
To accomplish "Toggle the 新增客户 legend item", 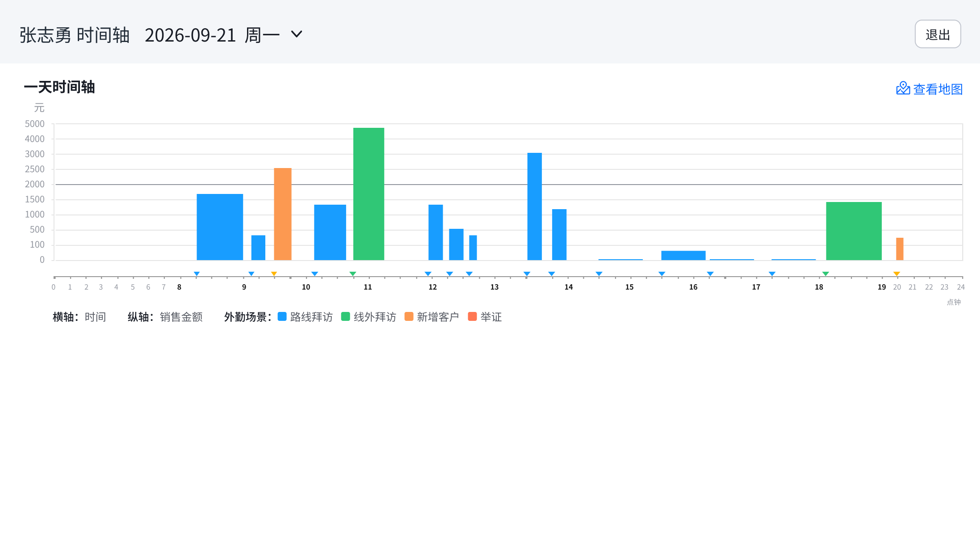I will coord(432,316).
